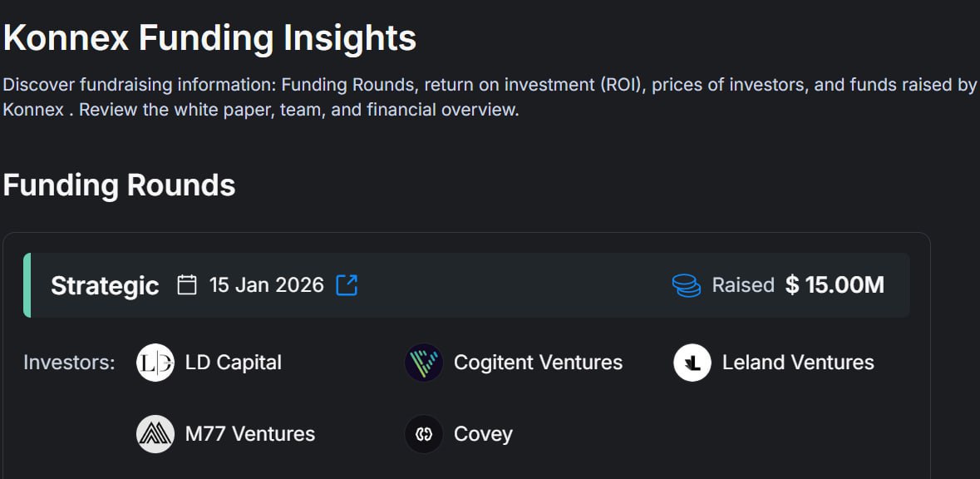The image size is (980, 479).
Task: Click the Funding Rounds heading
Action: click(x=120, y=185)
